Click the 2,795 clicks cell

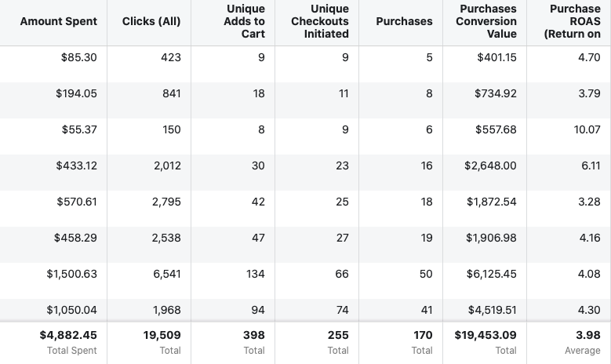(166, 202)
